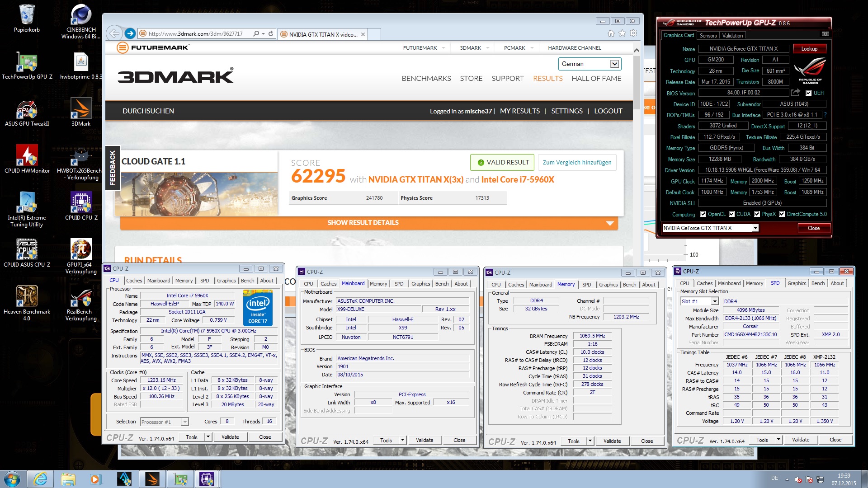Switch to Validation tab in GPU-Z
Screen dimensions: 868x488
pyautogui.click(x=732, y=36)
